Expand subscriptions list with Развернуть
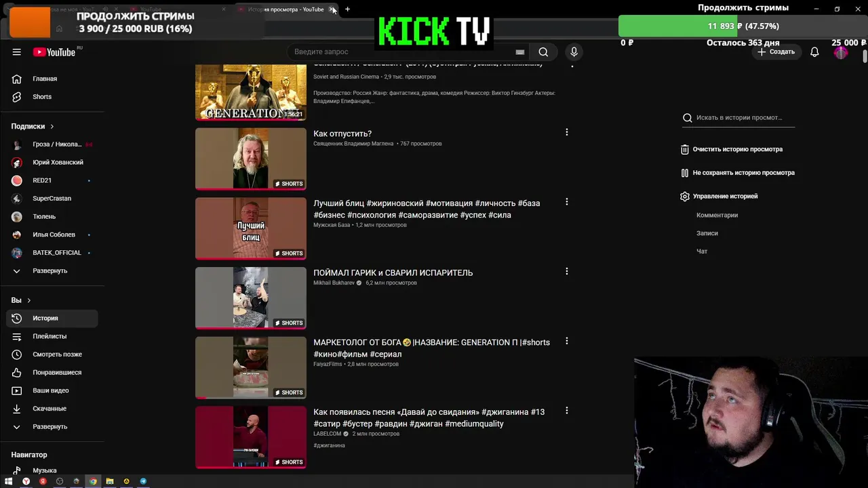The image size is (868, 488). coord(52,271)
